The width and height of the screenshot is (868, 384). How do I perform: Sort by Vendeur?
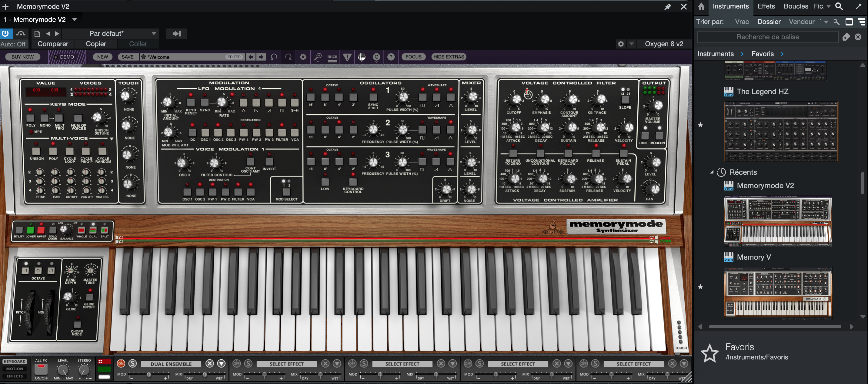click(x=801, y=22)
